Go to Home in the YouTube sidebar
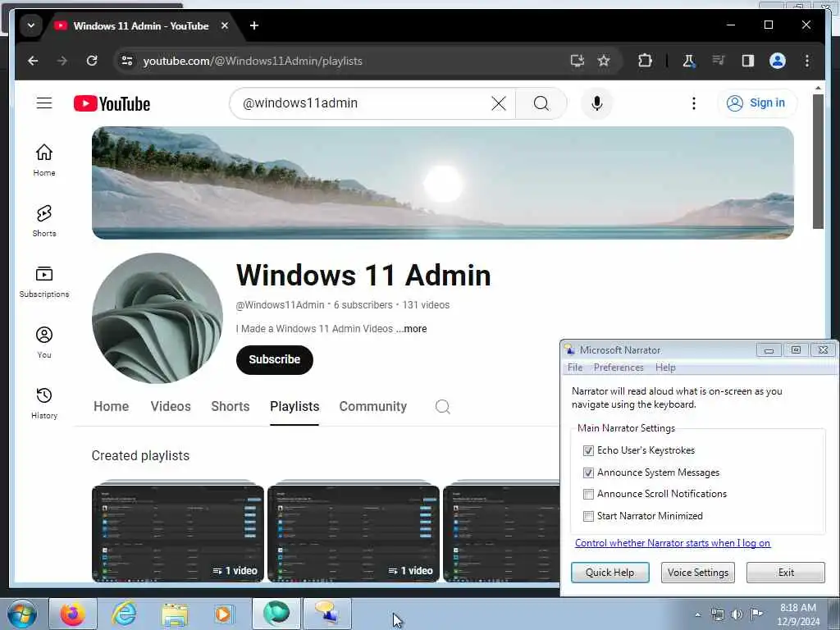The height and width of the screenshot is (630, 840). [x=44, y=160]
